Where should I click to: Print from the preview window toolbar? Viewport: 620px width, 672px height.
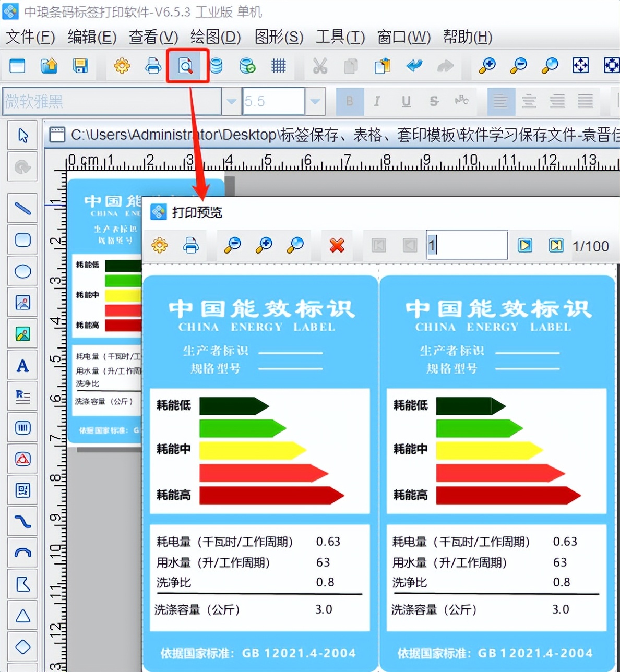[191, 245]
